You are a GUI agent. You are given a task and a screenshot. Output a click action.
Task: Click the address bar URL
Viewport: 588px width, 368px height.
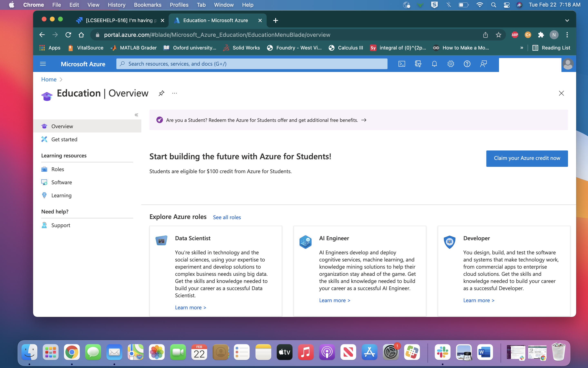coord(217,35)
